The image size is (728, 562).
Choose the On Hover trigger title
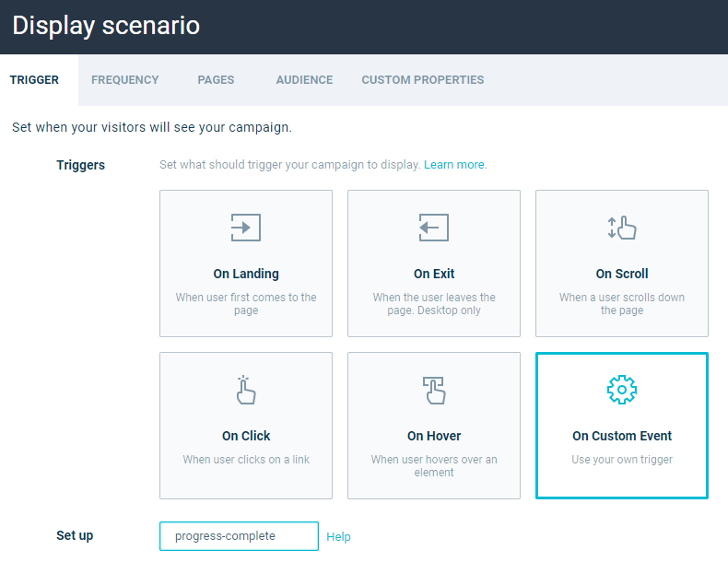(434, 436)
